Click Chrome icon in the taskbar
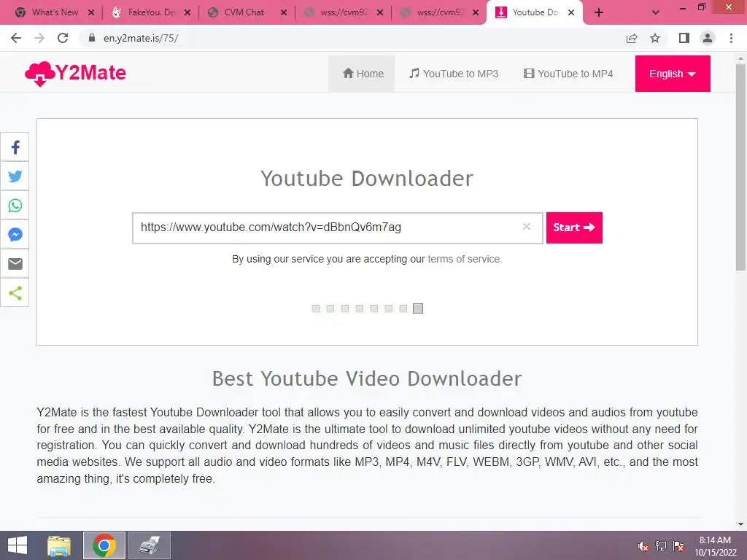 104,545
